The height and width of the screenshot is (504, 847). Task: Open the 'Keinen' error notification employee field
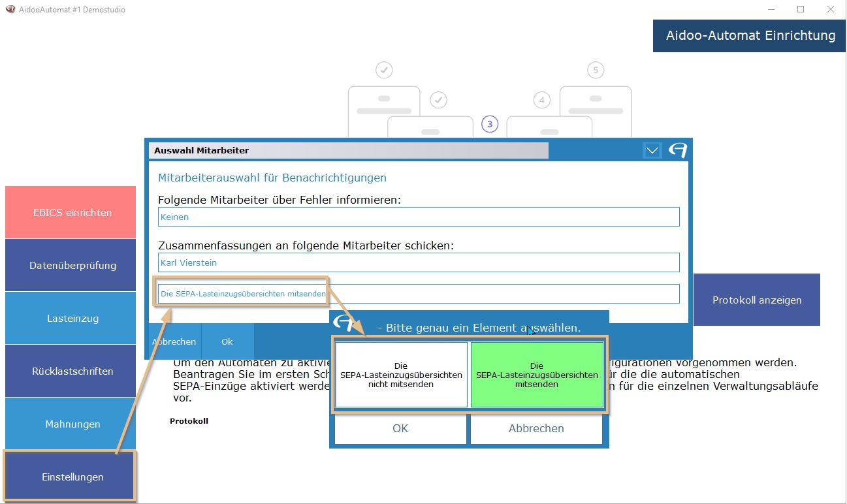pos(419,217)
